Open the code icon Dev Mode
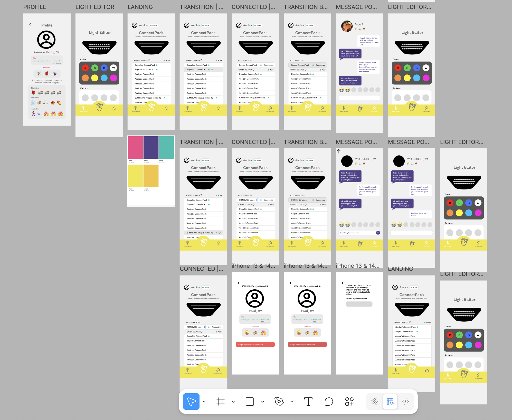Screen dimensions: 512x420 (405, 402)
